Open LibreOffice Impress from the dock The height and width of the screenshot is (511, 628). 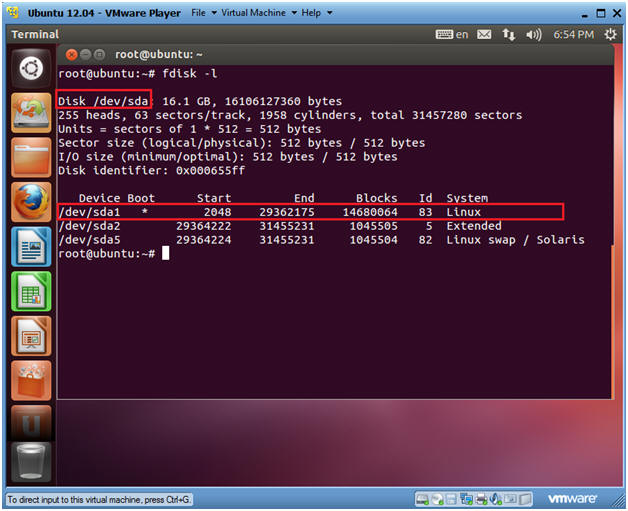(x=31, y=336)
